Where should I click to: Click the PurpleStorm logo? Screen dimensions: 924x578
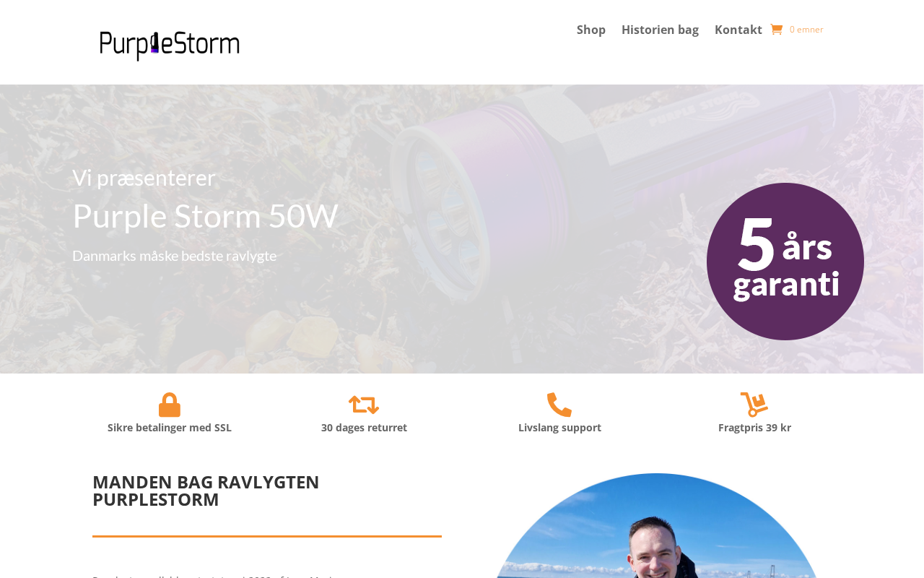coord(170,46)
